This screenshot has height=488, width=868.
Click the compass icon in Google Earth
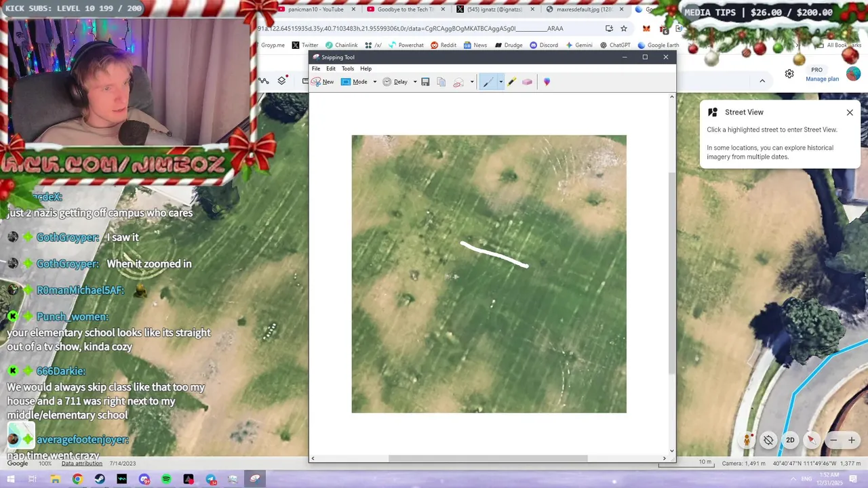pyautogui.click(x=811, y=440)
